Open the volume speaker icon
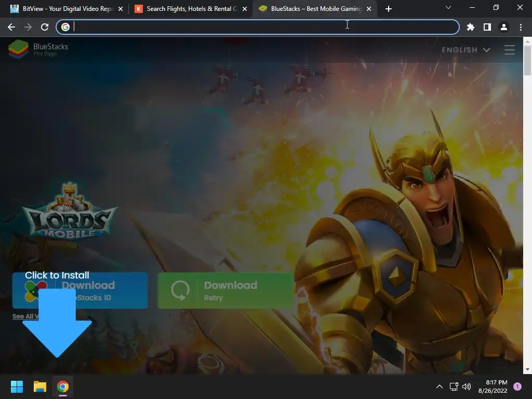 point(467,387)
